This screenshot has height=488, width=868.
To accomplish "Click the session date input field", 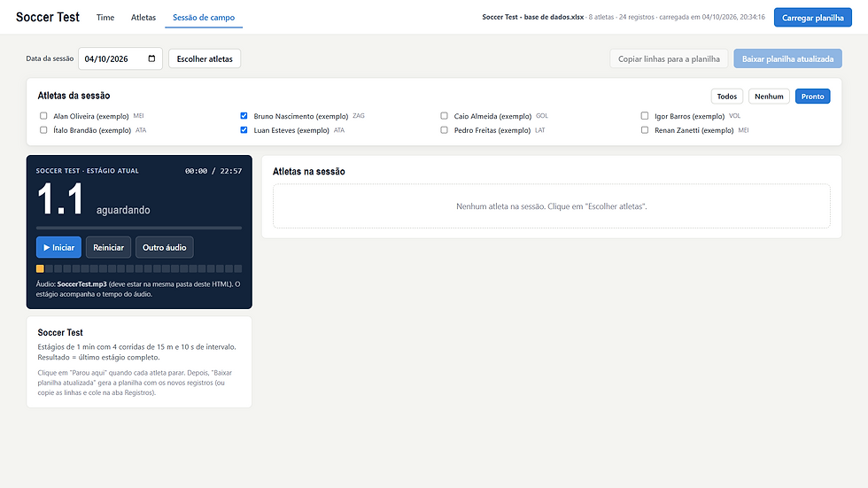I will (120, 58).
